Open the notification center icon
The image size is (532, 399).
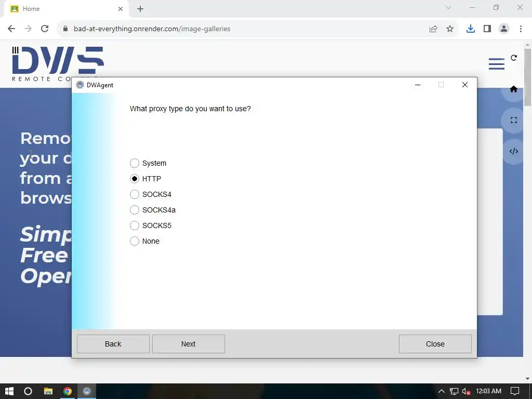point(515,391)
